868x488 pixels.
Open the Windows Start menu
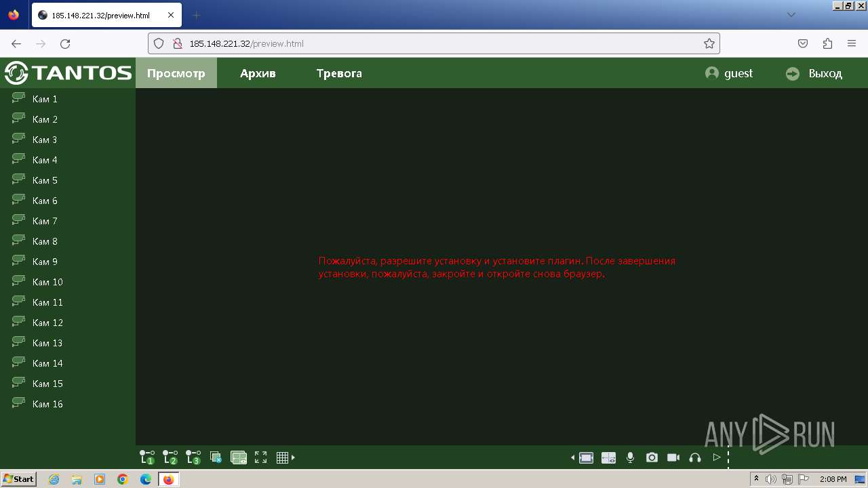19,479
